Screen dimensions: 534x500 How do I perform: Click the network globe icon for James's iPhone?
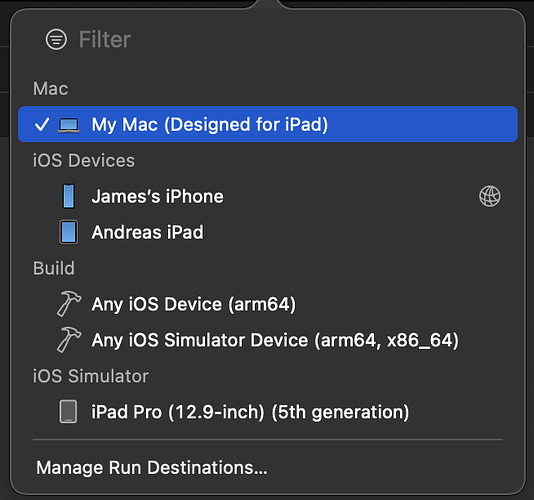click(490, 196)
